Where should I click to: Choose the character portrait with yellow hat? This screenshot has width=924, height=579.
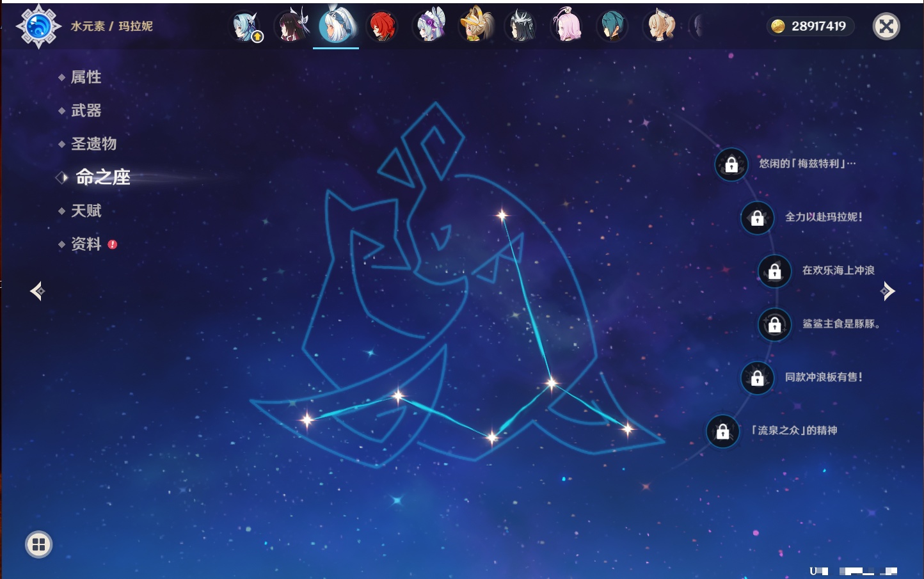[x=475, y=26]
